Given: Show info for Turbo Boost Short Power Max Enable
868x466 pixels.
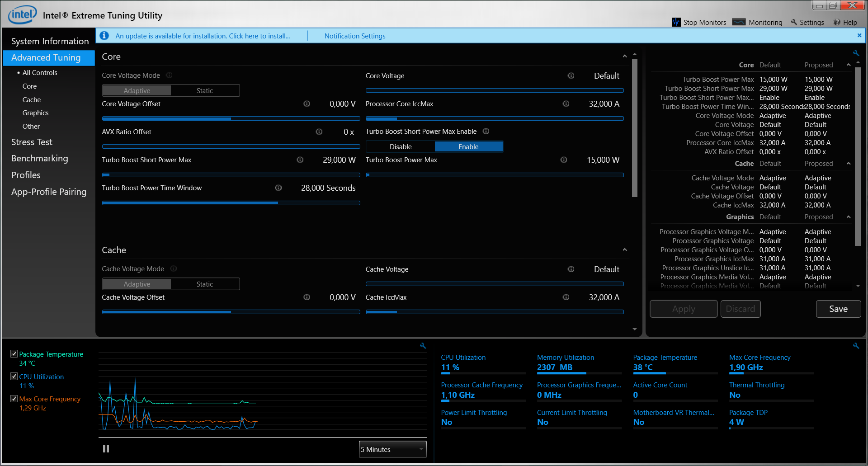Looking at the screenshot, I should (x=486, y=131).
